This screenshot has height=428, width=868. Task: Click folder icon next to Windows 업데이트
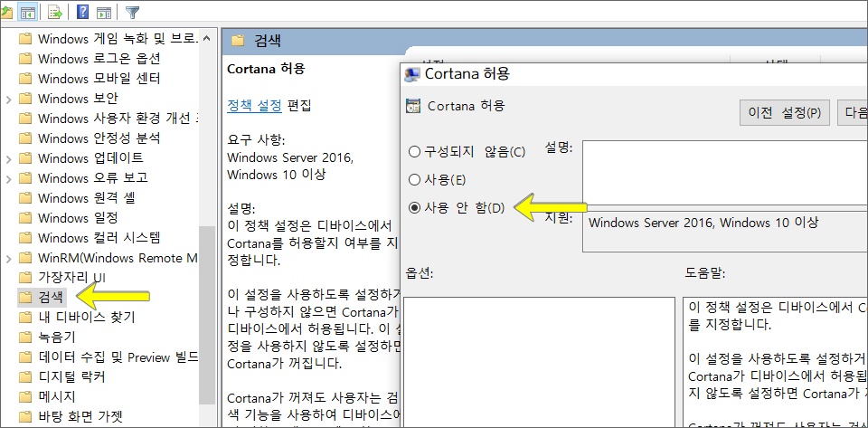[25, 158]
